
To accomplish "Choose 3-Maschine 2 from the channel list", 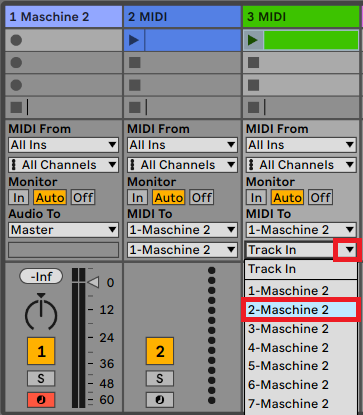I will [301, 329].
